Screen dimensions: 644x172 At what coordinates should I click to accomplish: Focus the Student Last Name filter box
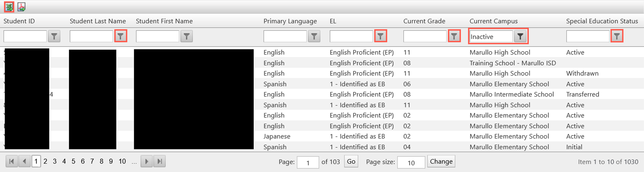(x=91, y=36)
